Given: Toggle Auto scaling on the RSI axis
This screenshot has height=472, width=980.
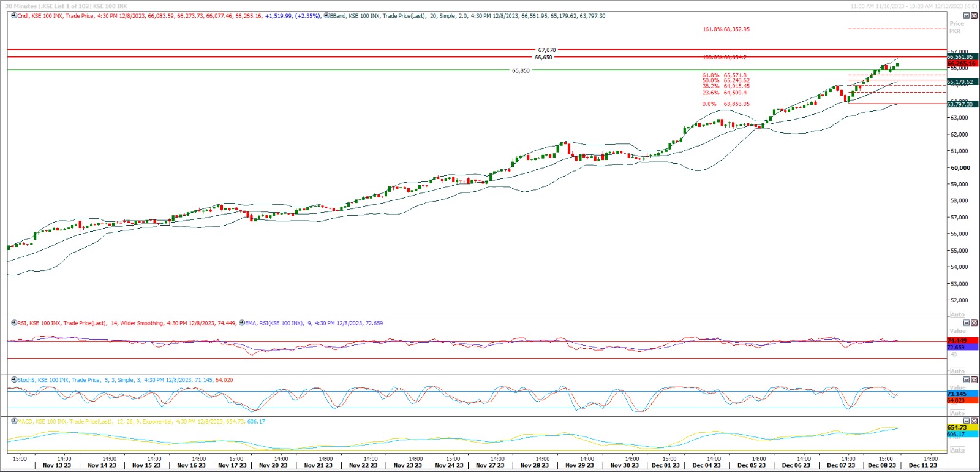Looking at the screenshot, I should coord(957,371).
